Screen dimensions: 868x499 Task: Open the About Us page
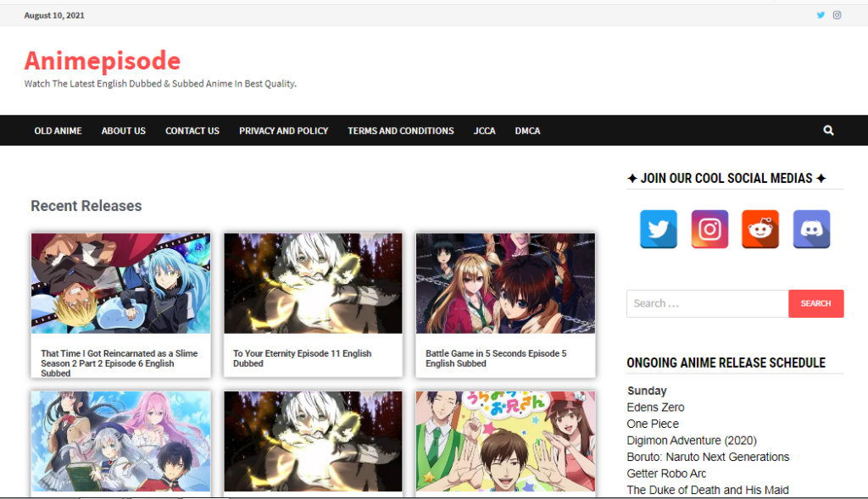pyautogui.click(x=124, y=131)
